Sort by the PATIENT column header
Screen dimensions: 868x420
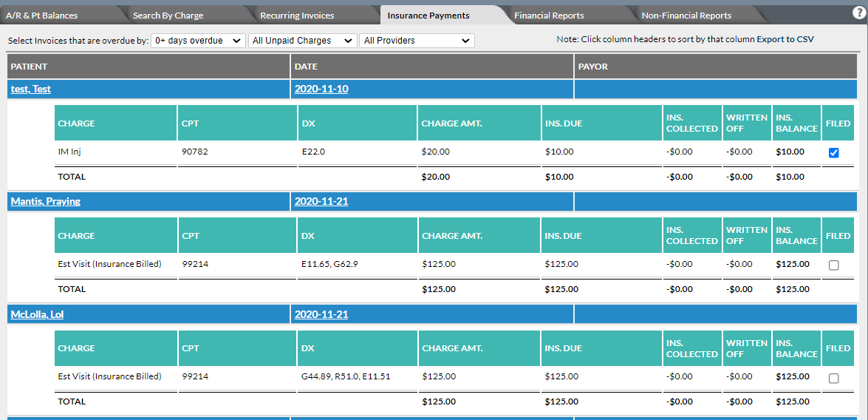pyautogui.click(x=148, y=67)
